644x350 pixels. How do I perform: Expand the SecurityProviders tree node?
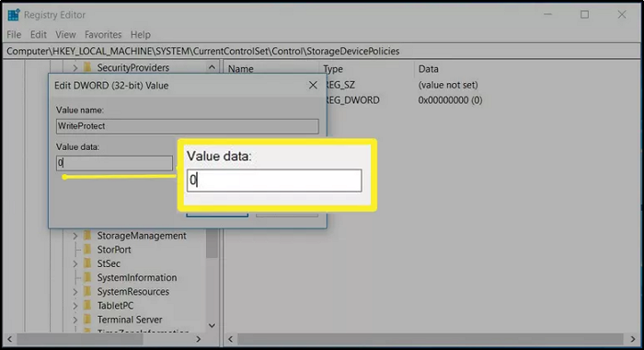[75, 67]
